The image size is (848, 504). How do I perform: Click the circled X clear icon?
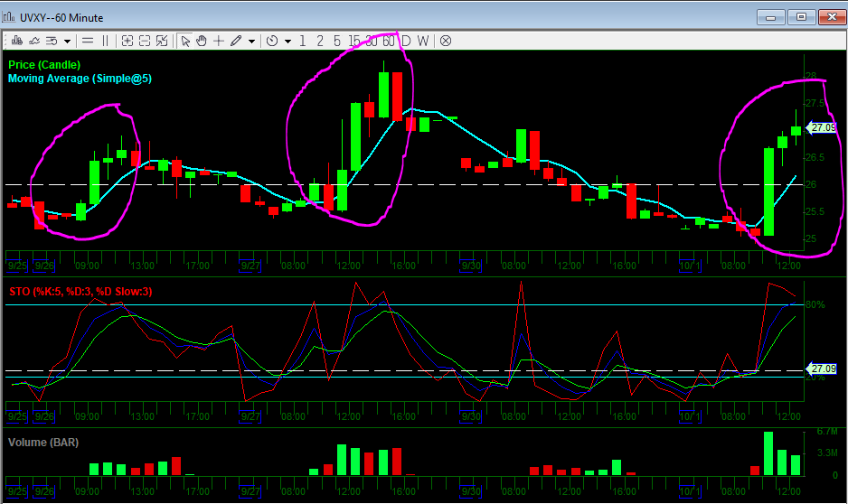446,41
